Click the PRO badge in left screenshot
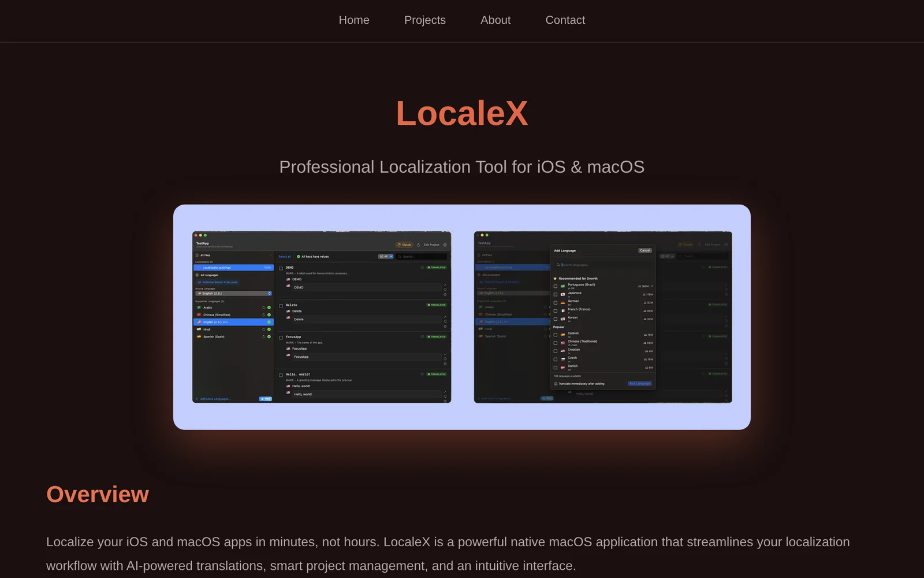This screenshot has height=578, width=924. click(x=265, y=399)
